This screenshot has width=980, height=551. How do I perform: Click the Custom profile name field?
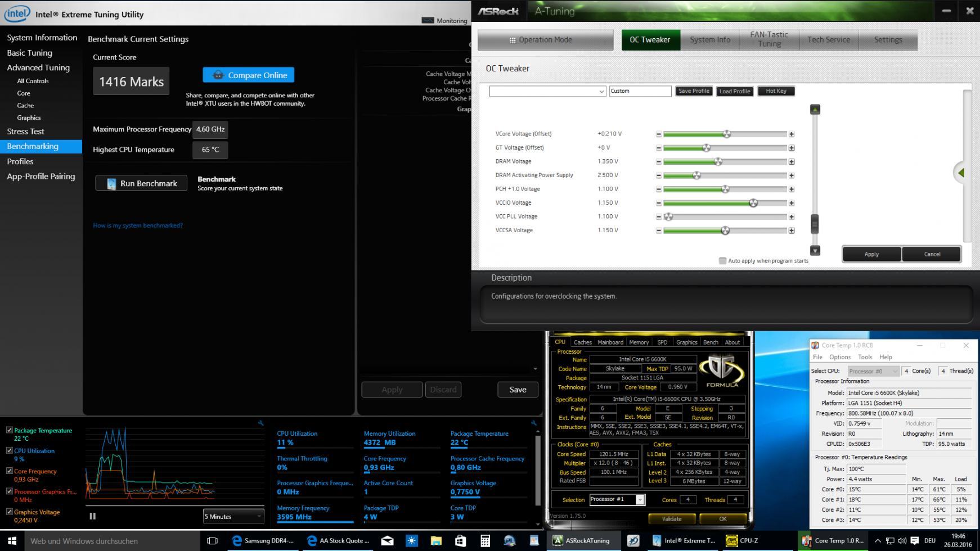click(640, 91)
